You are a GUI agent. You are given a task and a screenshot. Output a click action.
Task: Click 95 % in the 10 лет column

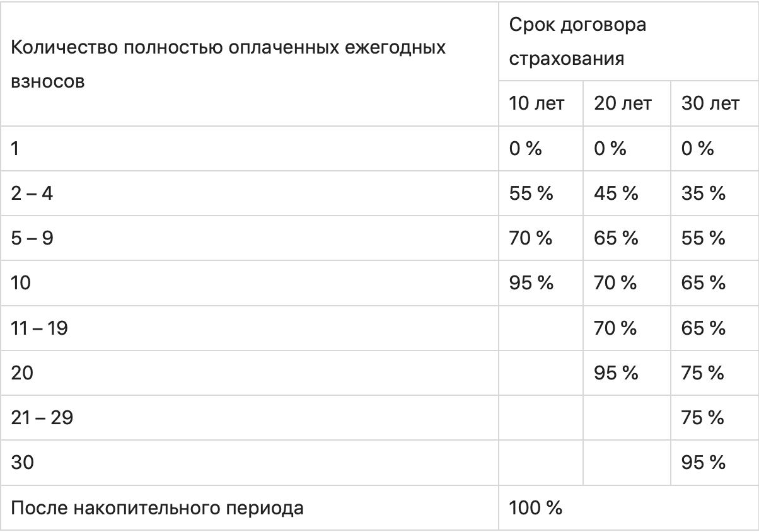point(531,283)
